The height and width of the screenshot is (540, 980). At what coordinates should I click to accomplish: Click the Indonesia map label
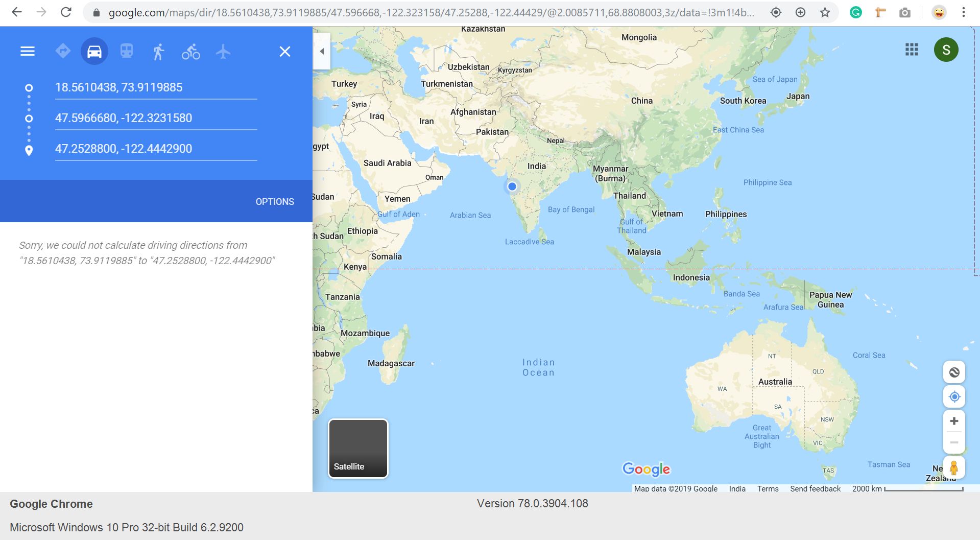click(x=691, y=277)
